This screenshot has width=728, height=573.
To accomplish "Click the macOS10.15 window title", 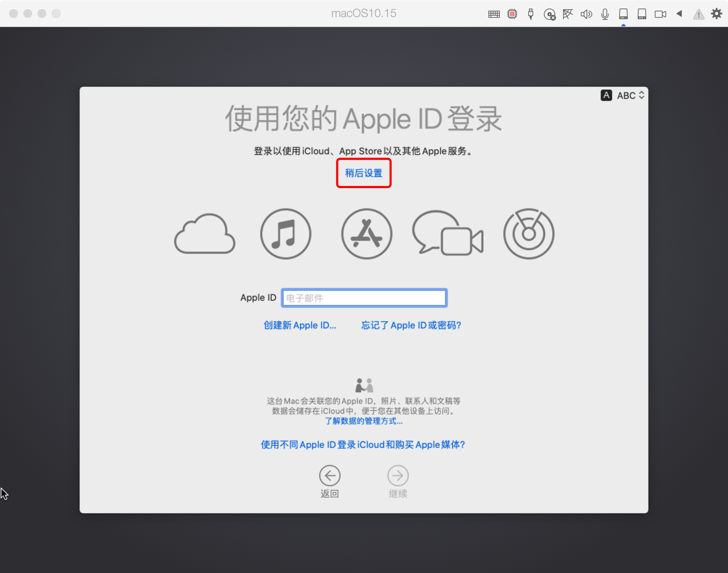I will [x=364, y=14].
